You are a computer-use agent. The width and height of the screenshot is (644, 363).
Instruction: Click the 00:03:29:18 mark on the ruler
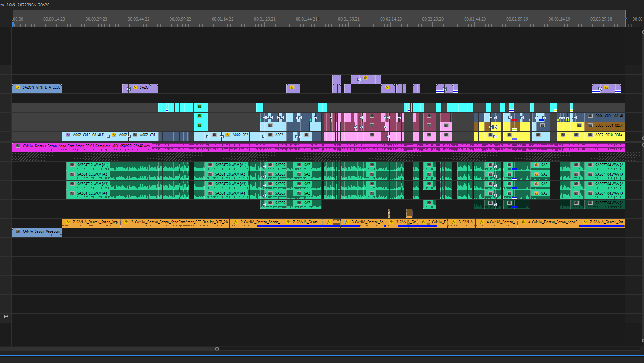point(601,19)
